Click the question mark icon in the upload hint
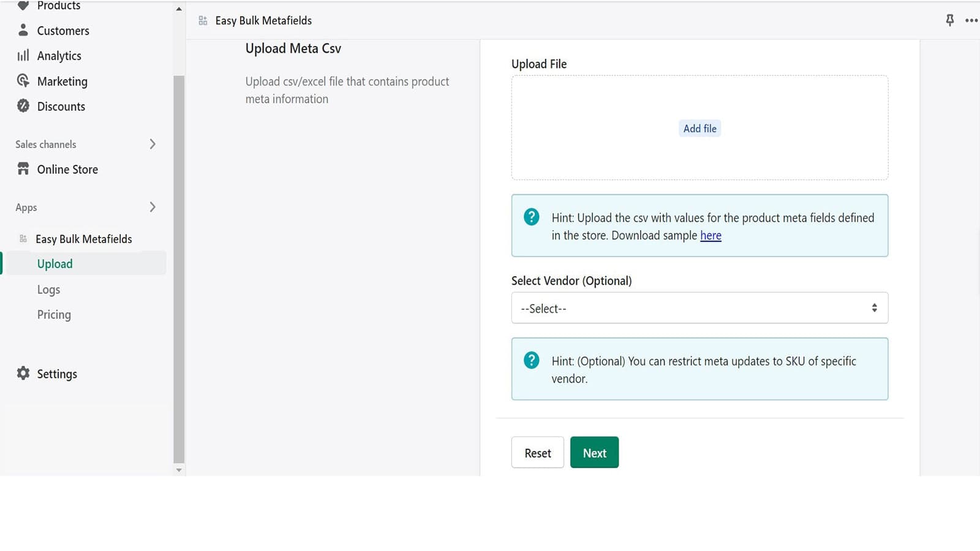Screen dimensions: 980x551 click(530, 216)
